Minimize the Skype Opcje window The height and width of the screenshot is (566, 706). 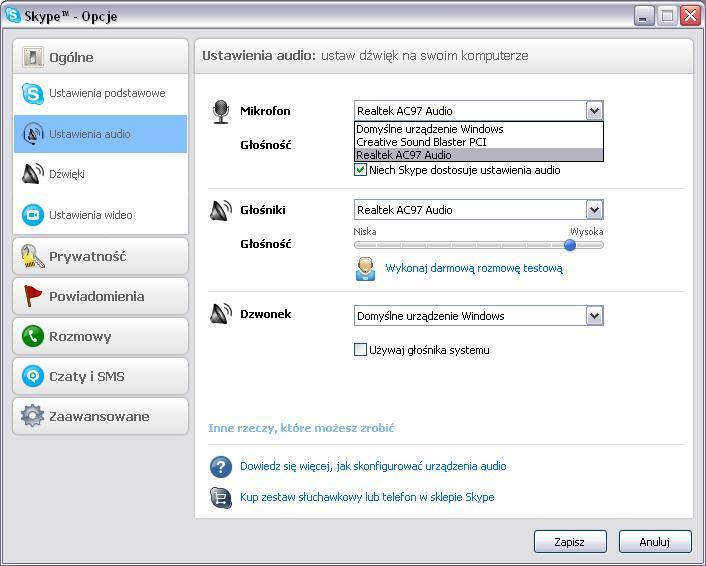click(643, 16)
